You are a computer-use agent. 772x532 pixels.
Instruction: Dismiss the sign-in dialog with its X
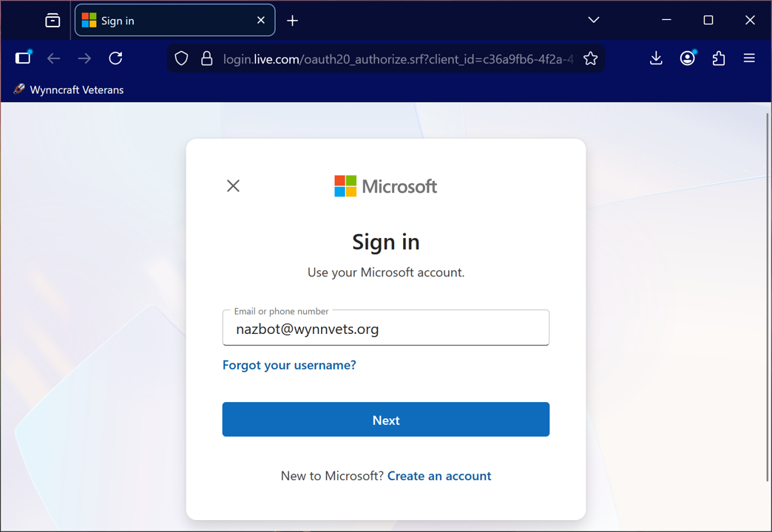(233, 185)
